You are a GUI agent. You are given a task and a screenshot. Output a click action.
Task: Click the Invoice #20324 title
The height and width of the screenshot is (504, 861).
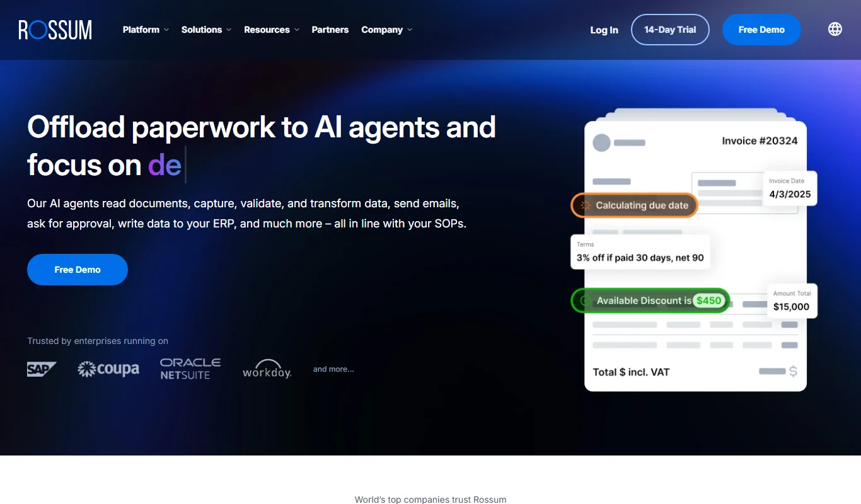760,141
